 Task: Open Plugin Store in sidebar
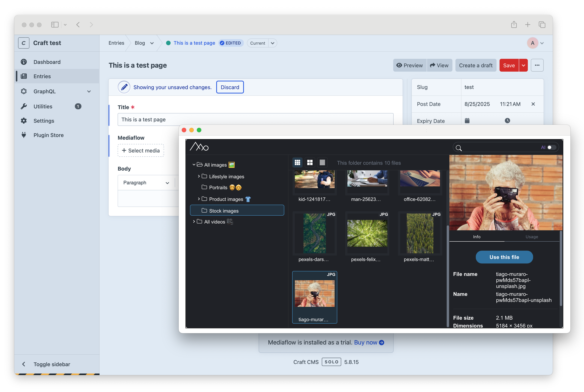pos(48,135)
